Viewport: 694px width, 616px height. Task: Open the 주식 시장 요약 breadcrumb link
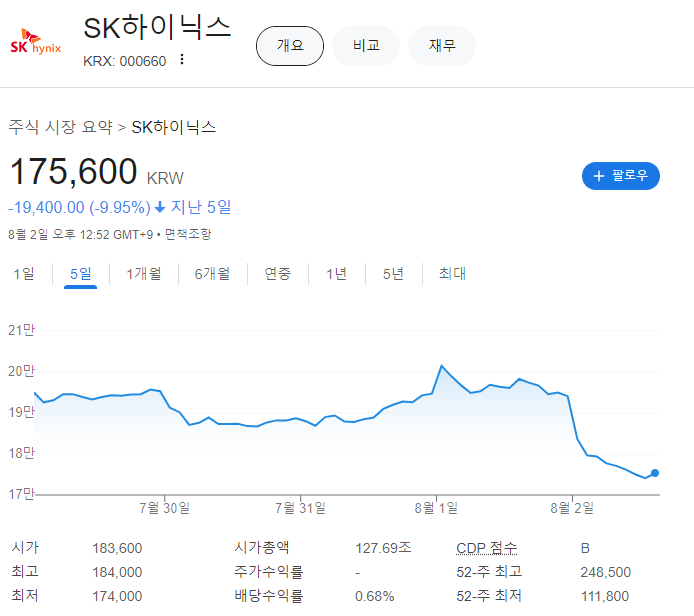61,127
